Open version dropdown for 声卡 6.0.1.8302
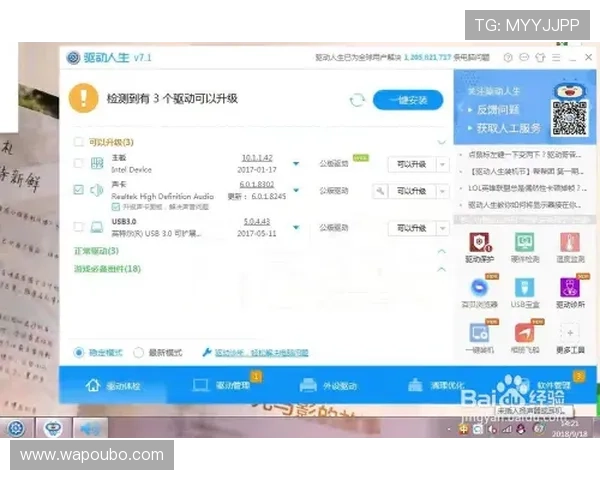Viewport: 600px width, 480px height. (296, 190)
